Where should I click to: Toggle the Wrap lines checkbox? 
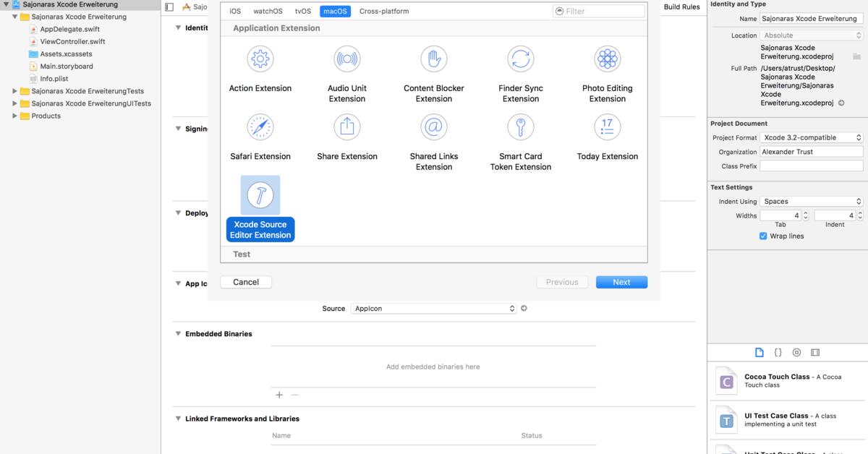tap(763, 236)
